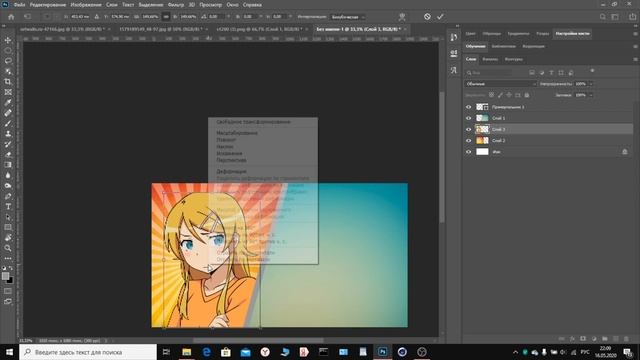Open the layer blending mode dropdown
Viewport: 640px width, 360px height.
click(501, 84)
